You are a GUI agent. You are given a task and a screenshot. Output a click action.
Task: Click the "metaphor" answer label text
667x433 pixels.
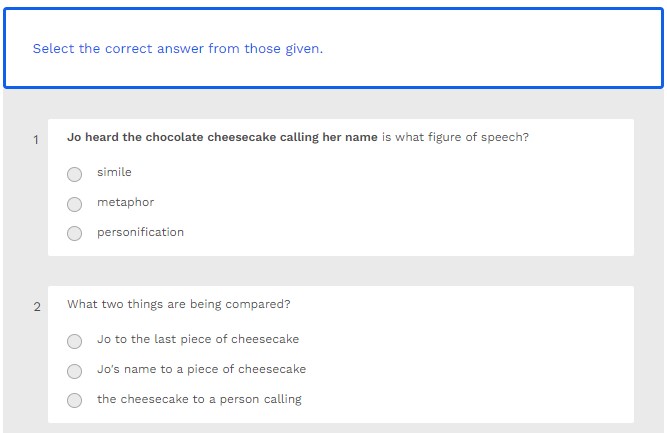pyautogui.click(x=125, y=202)
